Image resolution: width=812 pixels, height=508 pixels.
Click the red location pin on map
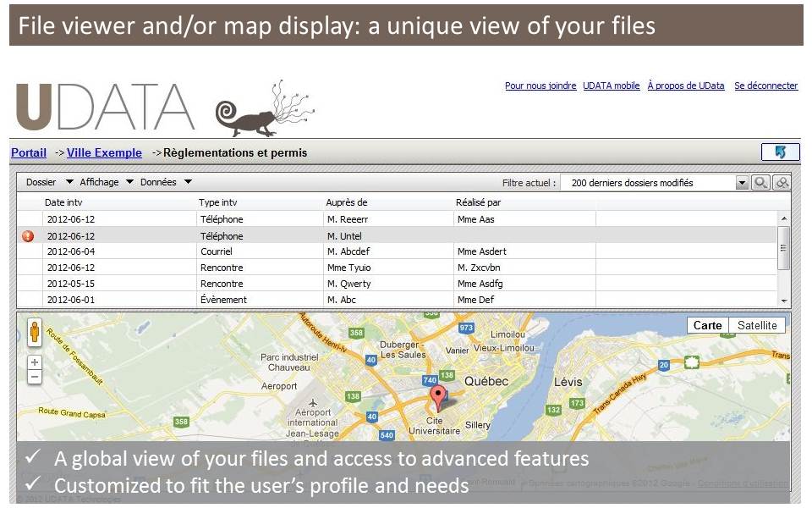(437, 397)
